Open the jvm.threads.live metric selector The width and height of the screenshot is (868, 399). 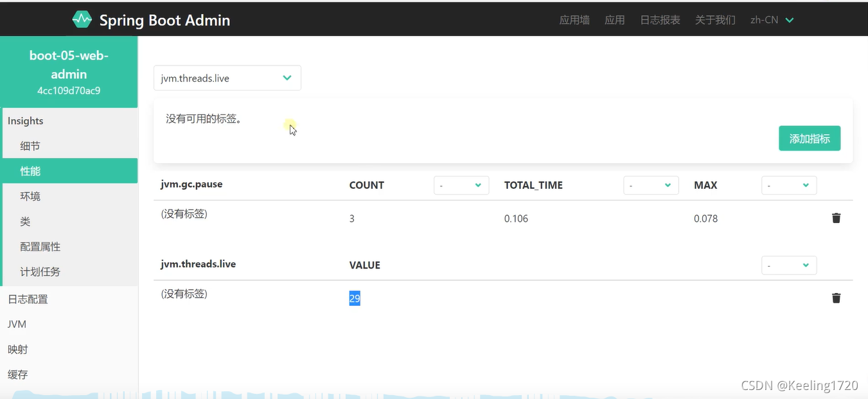[x=227, y=78]
